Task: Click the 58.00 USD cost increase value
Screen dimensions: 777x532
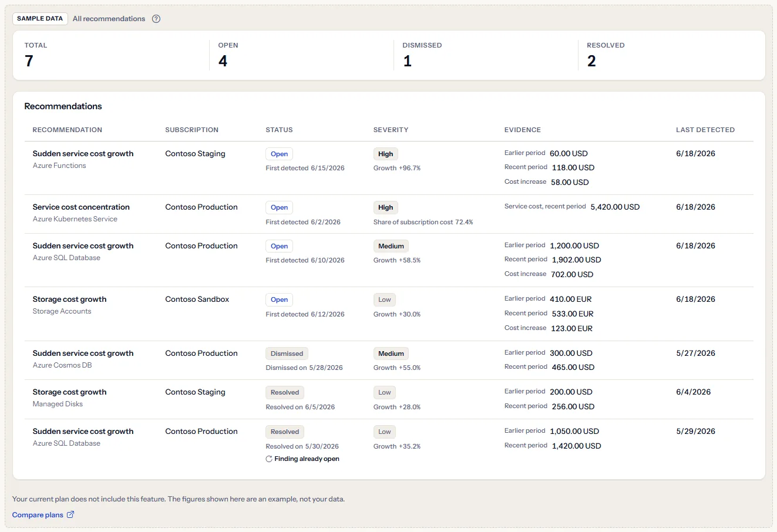Action: click(x=570, y=182)
